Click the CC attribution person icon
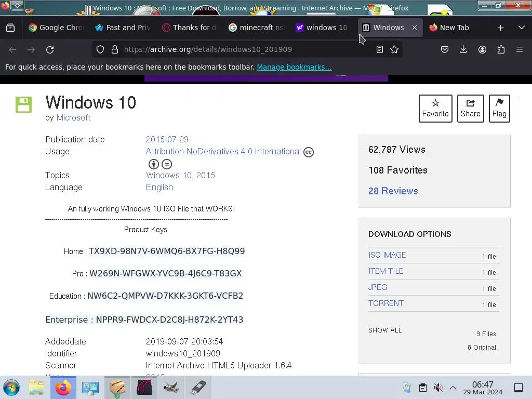This screenshot has width=532, height=399. [x=154, y=164]
